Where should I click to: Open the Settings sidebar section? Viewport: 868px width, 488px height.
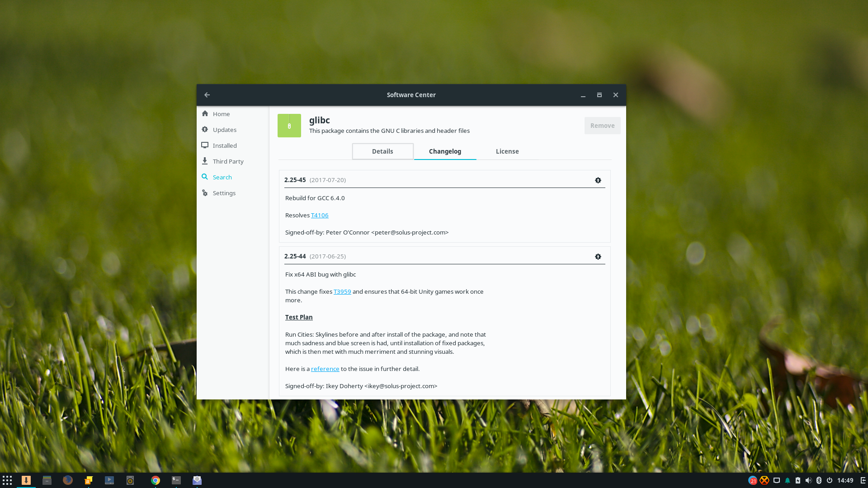[233, 193]
